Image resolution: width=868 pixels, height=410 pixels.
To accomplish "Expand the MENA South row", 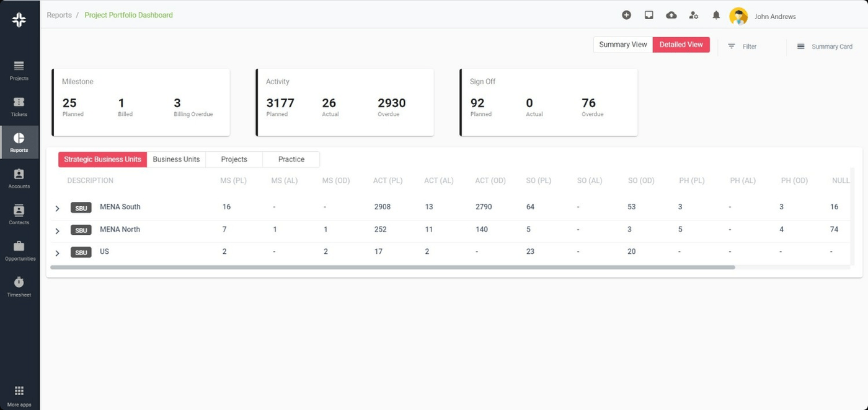I will [x=57, y=207].
